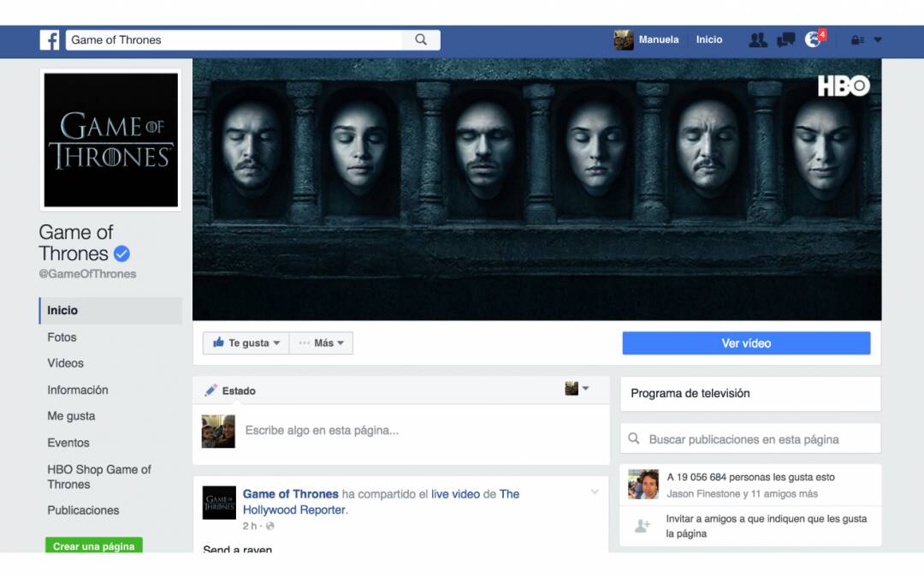
Task: Open the Vídeos section
Action: 65,363
